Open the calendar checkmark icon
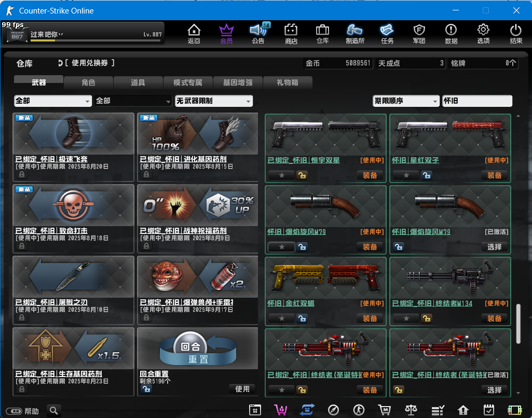This screenshot has height=418, width=532. (x=489, y=410)
